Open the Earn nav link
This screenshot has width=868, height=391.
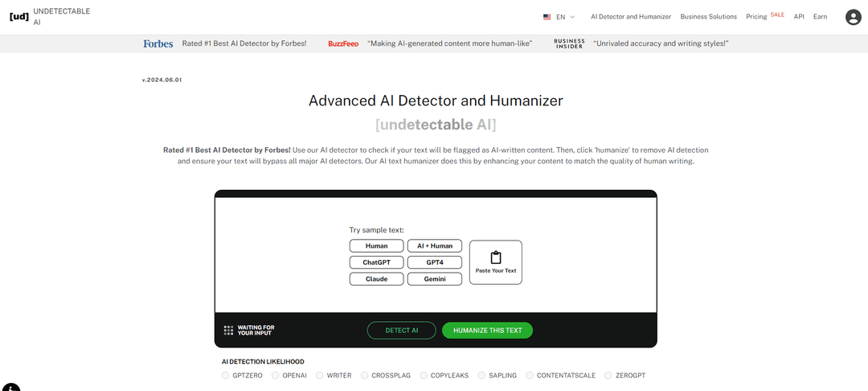[x=820, y=17]
